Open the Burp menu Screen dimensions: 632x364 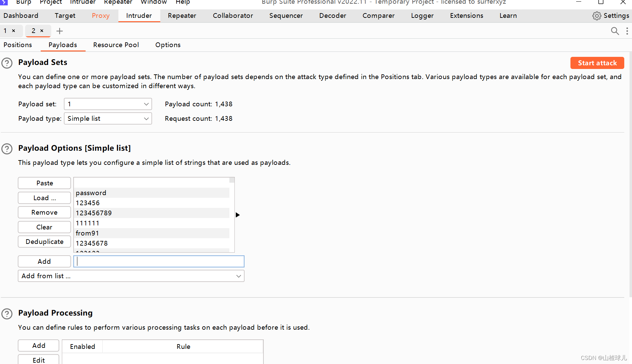[24, 2]
